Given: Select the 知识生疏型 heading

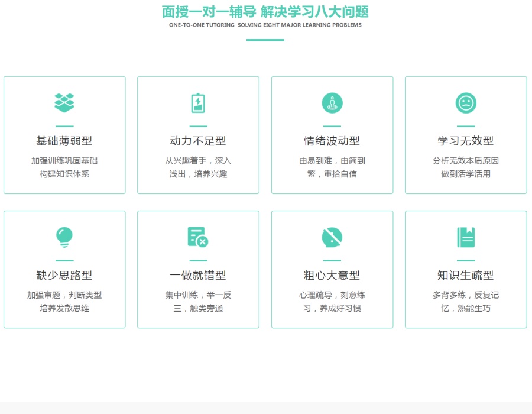Looking at the screenshot, I should (466, 275).
